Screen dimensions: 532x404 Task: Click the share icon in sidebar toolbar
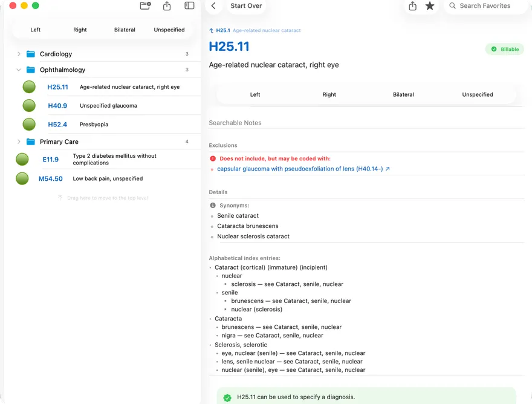[167, 6]
